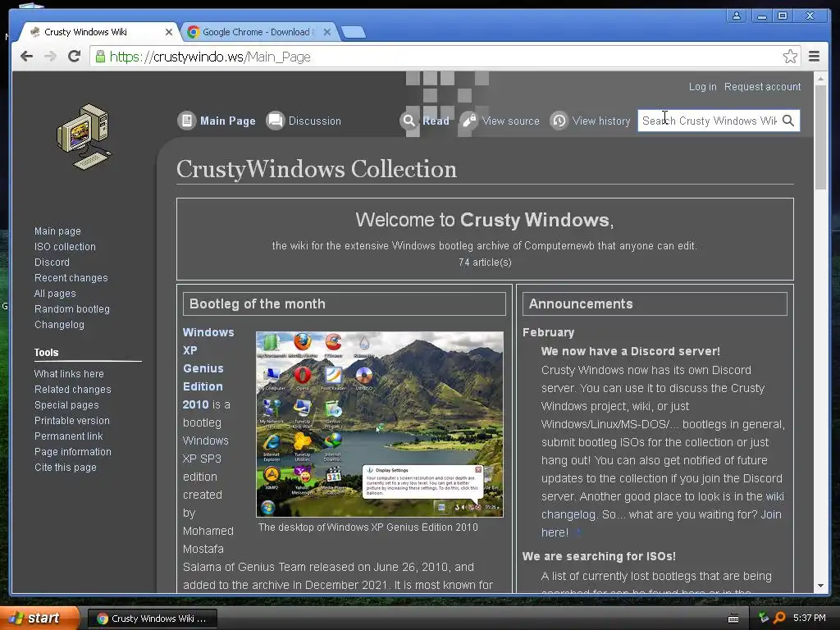
Task: Bookmark the page with star icon
Action: click(790, 57)
